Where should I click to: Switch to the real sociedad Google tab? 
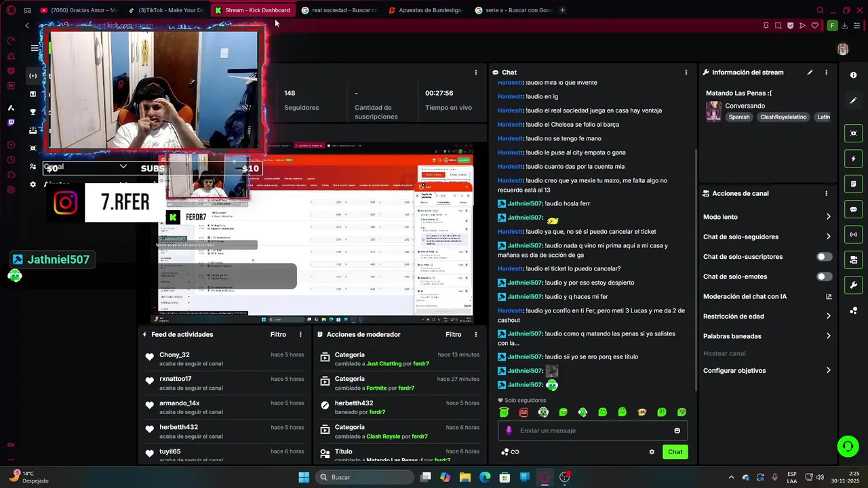pos(339,10)
